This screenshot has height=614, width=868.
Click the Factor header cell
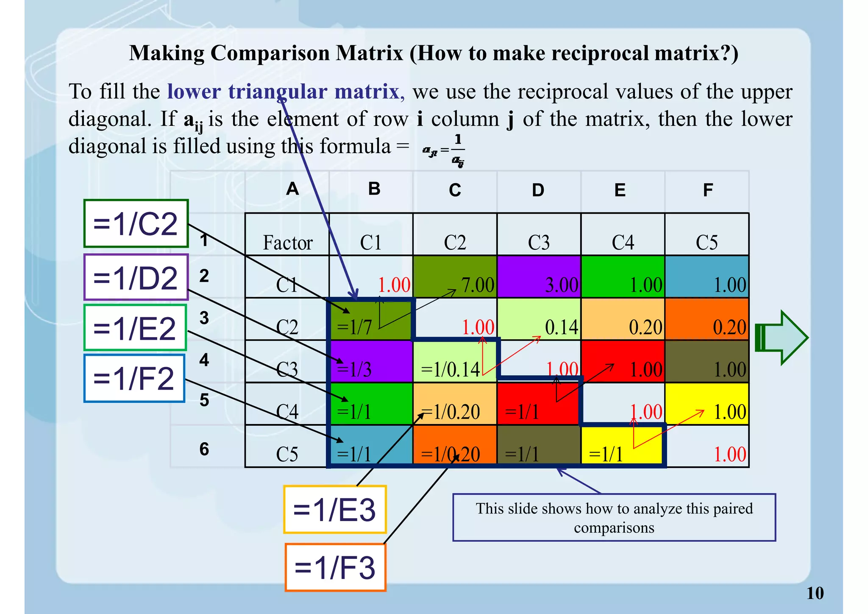(287, 234)
